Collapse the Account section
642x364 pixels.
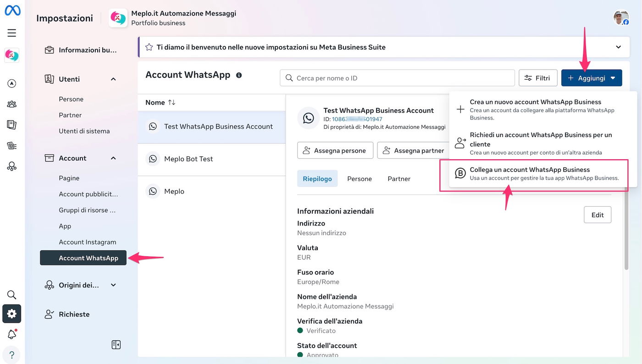point(113,158)
